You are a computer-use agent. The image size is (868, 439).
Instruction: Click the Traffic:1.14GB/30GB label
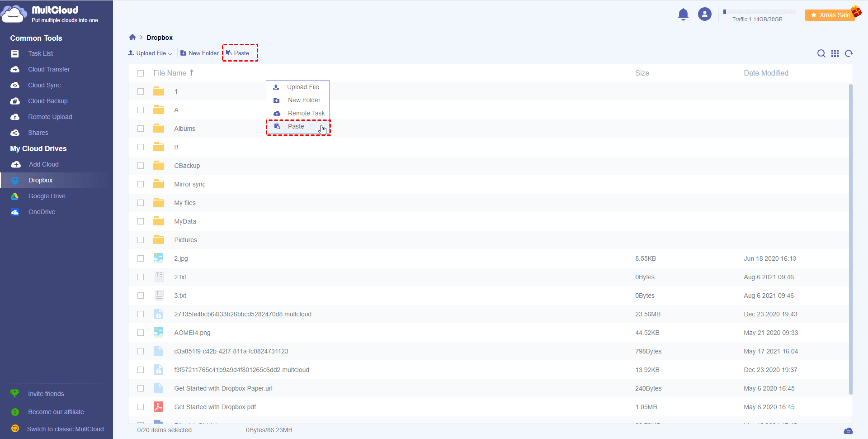[x=757, y=19]
